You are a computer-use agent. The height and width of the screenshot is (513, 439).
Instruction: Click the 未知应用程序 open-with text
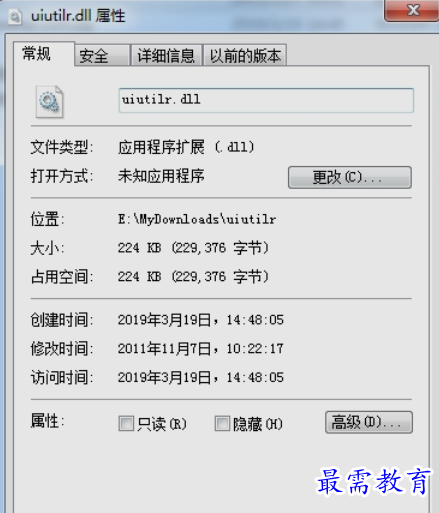point(161,176)
